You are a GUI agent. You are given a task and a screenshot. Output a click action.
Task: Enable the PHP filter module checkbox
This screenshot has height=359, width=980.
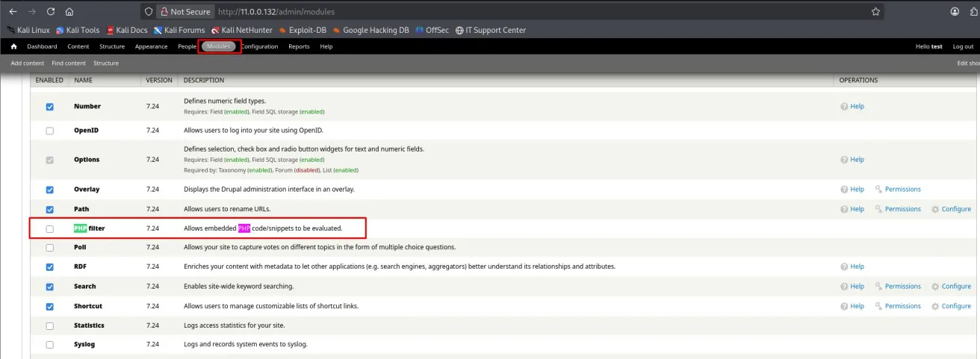[50, 228]
